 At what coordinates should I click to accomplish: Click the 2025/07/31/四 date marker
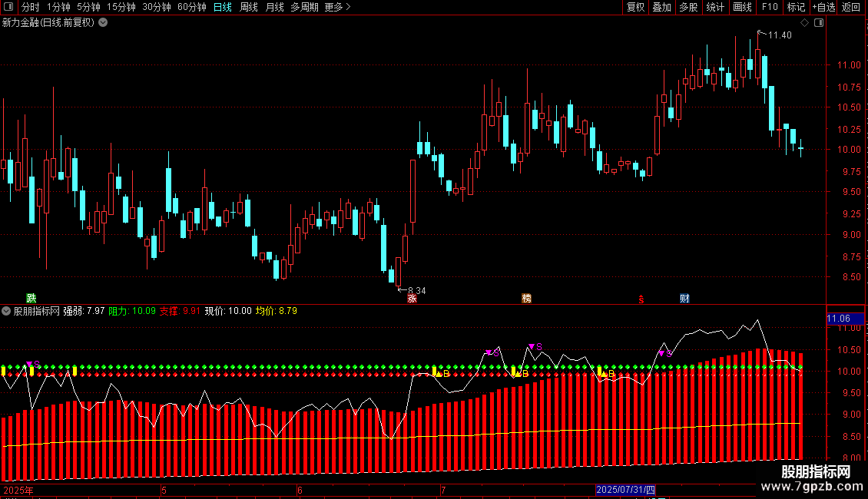[625, 490]
